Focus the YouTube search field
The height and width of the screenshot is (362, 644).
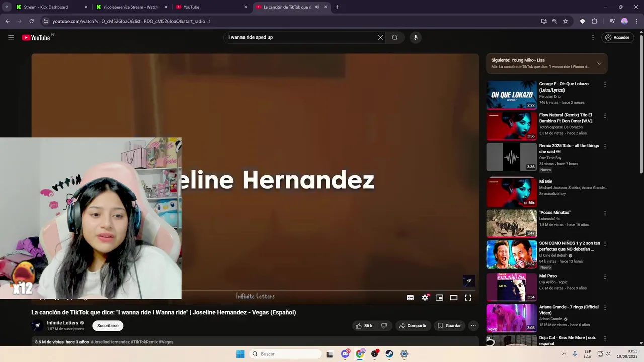pos(302,37)
